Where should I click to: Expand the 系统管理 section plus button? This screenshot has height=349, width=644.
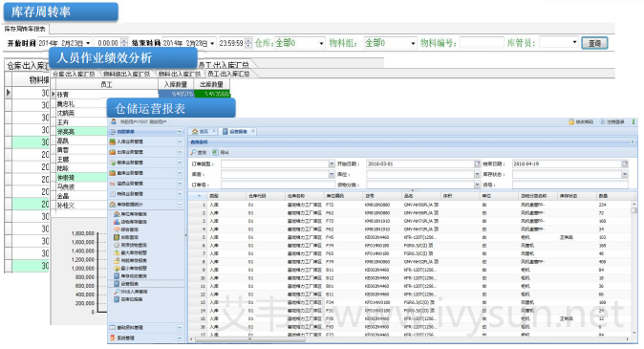[180, 338]
